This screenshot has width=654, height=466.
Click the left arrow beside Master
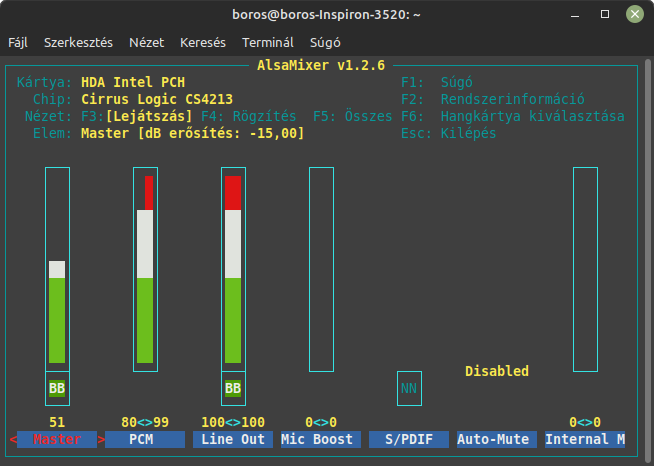pos(13,439)
